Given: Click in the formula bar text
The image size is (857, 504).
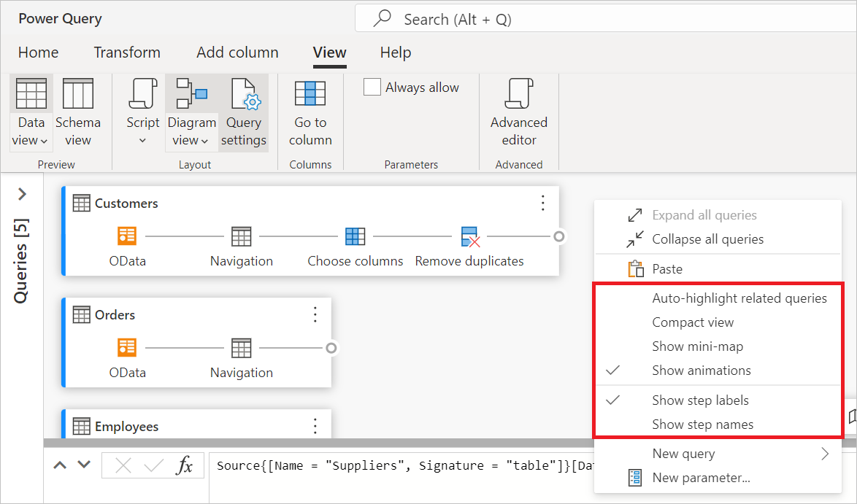Looking at the screenshot, I should pyautogui.click(x=404, y=466).
